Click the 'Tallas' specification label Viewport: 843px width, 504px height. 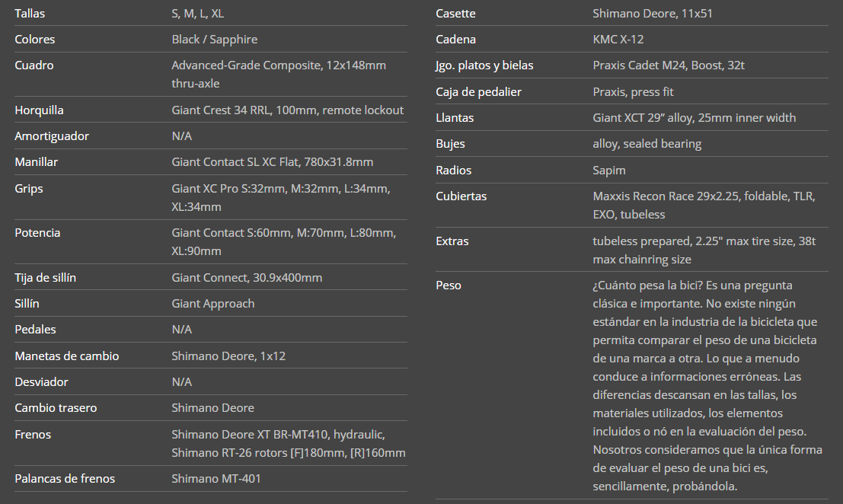[30, 14]
